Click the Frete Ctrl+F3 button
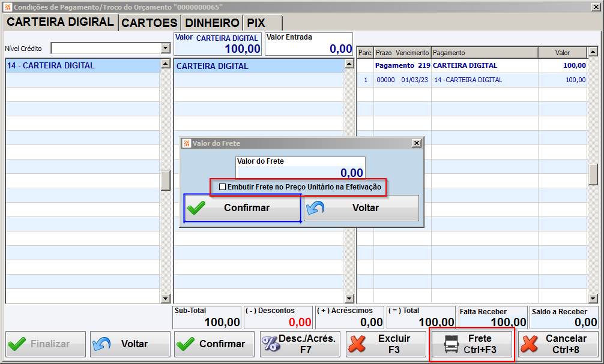 coord(472,344)
